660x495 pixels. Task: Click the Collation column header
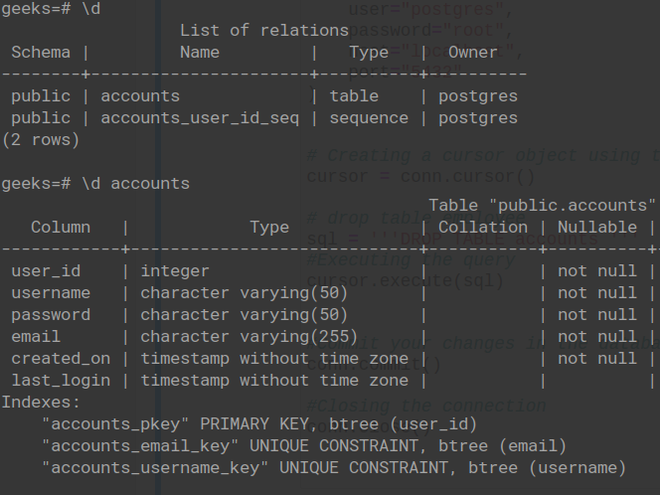click(483, 227)
